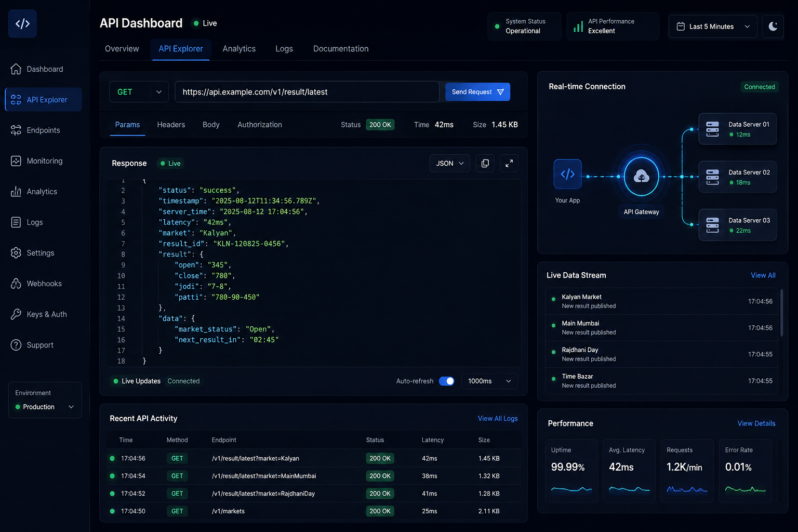Viewport: 798px width, 532px height.
Task: Open Support in the sidebar
Action: coord(44,345)
